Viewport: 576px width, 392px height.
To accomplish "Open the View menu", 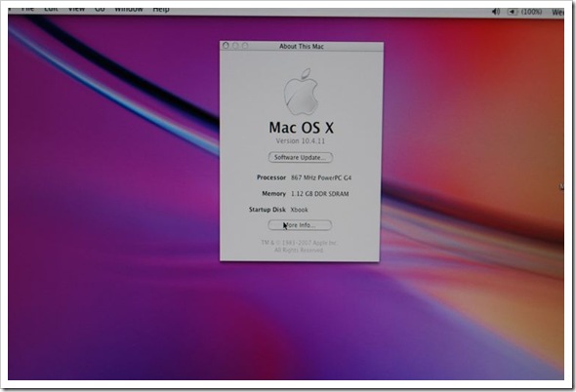I will pyautogui.click(x=76, y=10).
